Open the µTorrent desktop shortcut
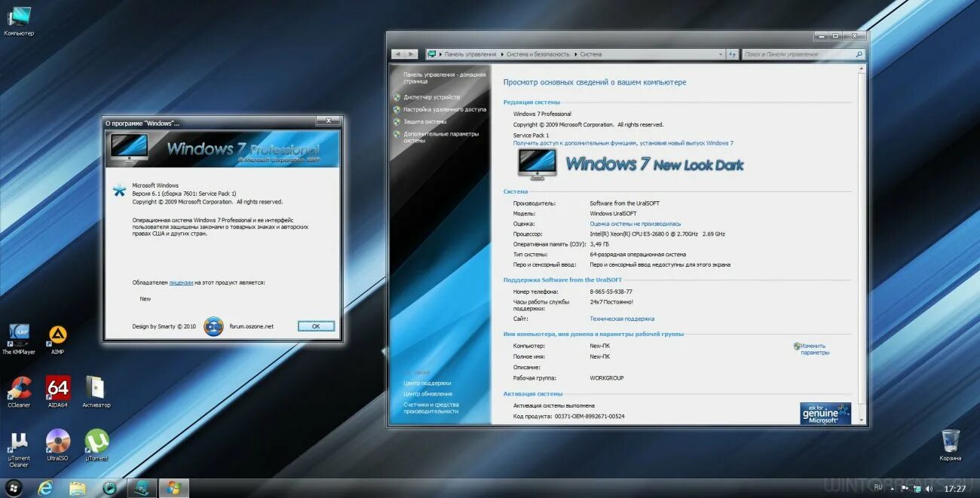Image resolution: width=980 pixels, height=498 pixels. 96,445
